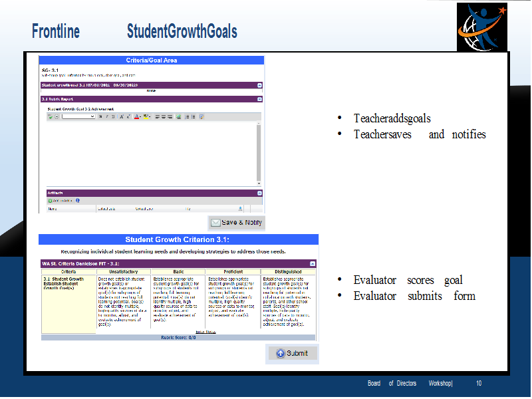Screen dimensions: 532x399
Task: Click inside the goal text editor area
Action: 152,154
